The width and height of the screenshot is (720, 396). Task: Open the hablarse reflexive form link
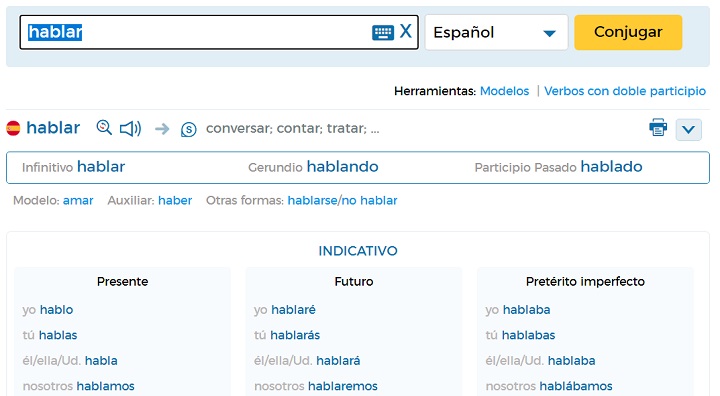[312, 200]
